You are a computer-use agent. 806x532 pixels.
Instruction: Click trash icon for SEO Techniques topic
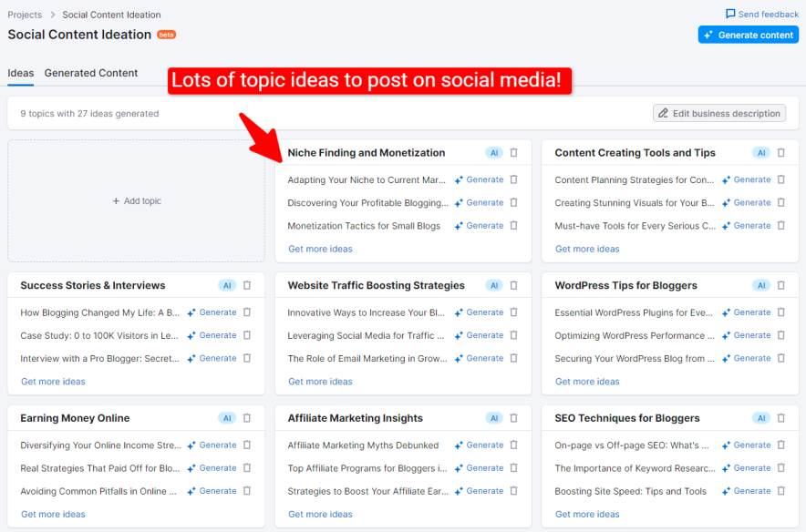tap(780, 418)
